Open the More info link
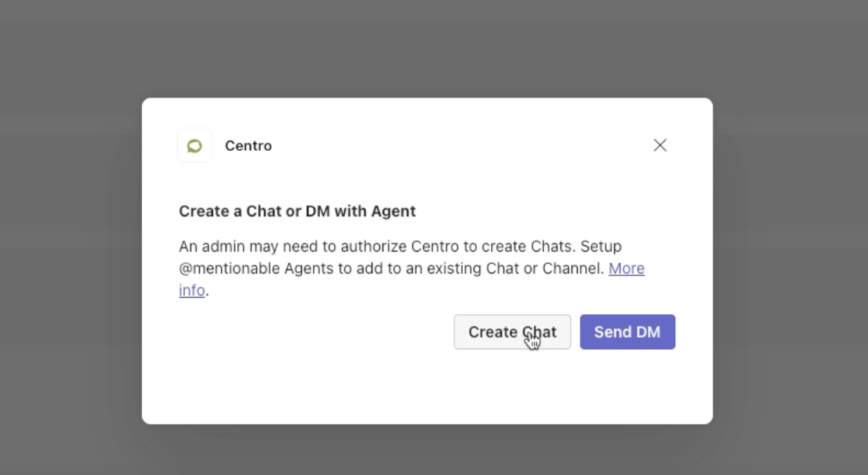The image size is (868, 475). [627, 268]
